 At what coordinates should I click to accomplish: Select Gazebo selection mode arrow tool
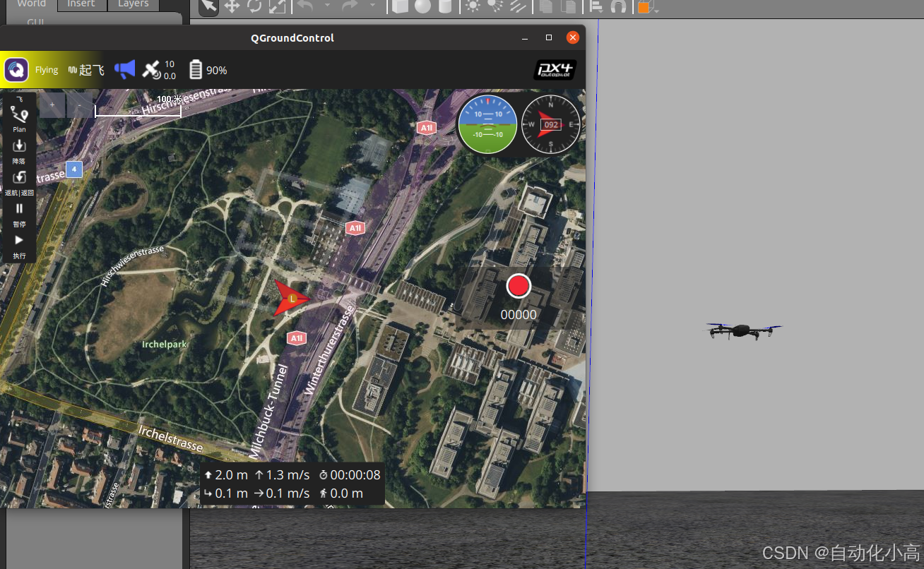(208, 6)
